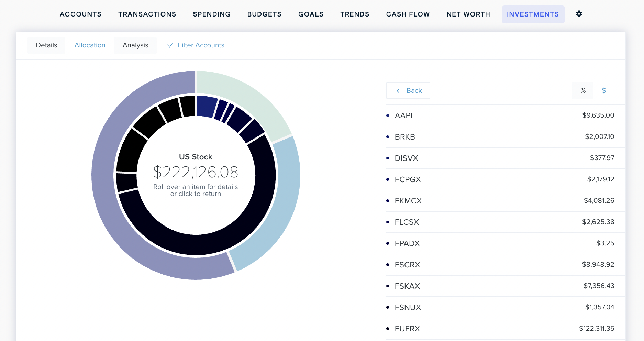644x341 pixels.
Task: Click the funnel filter icon
Action: [169, 45]
